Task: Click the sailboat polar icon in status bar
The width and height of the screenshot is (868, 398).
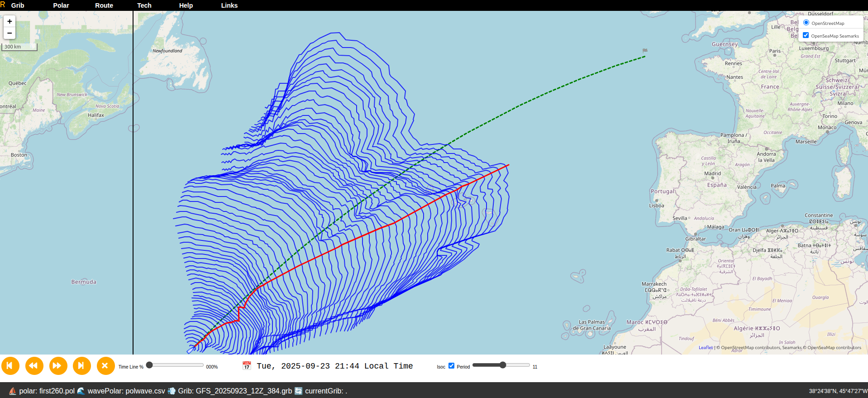Action: click(x=12, y=391)
